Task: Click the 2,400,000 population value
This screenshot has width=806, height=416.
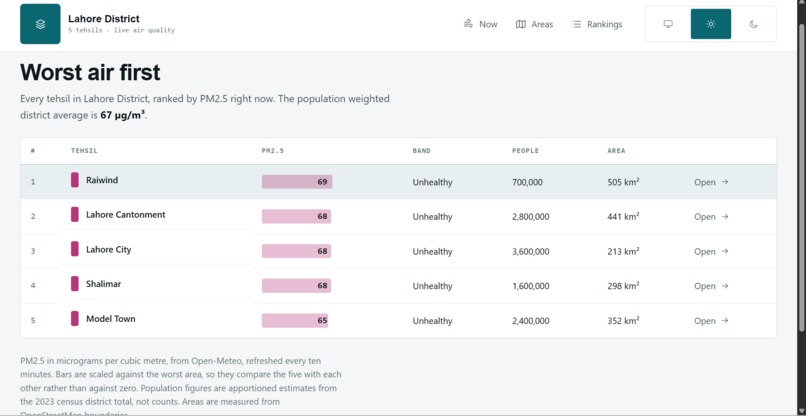Action: point(530,321)
